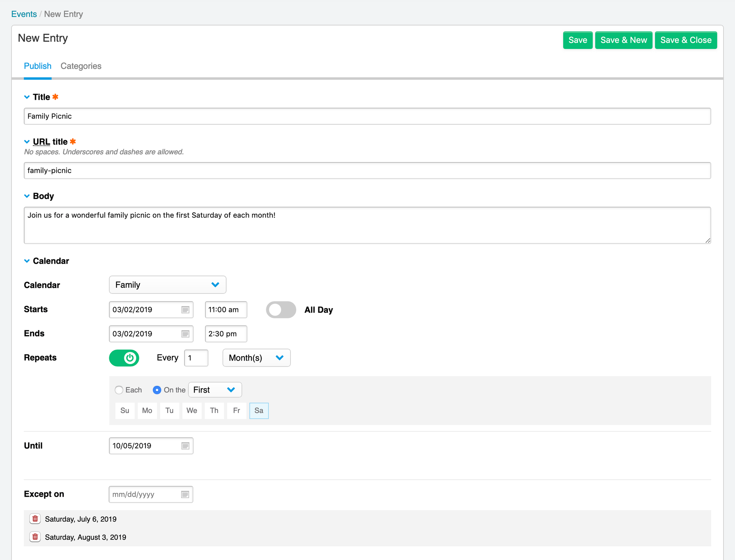Open the Month(s) frequency dropdown
This screenshot has width=735, height=560.
pyautogui.click(x=256, y=358)
